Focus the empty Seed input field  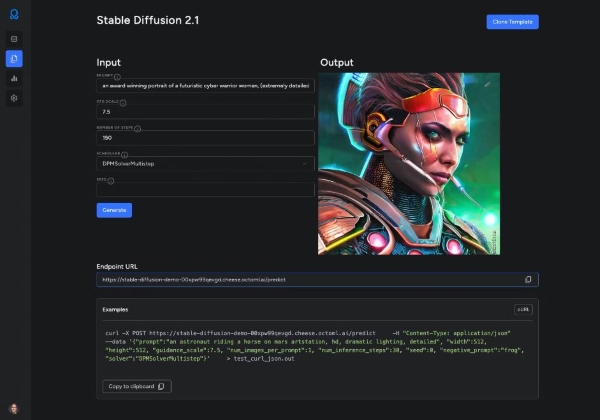pos(205,190)
